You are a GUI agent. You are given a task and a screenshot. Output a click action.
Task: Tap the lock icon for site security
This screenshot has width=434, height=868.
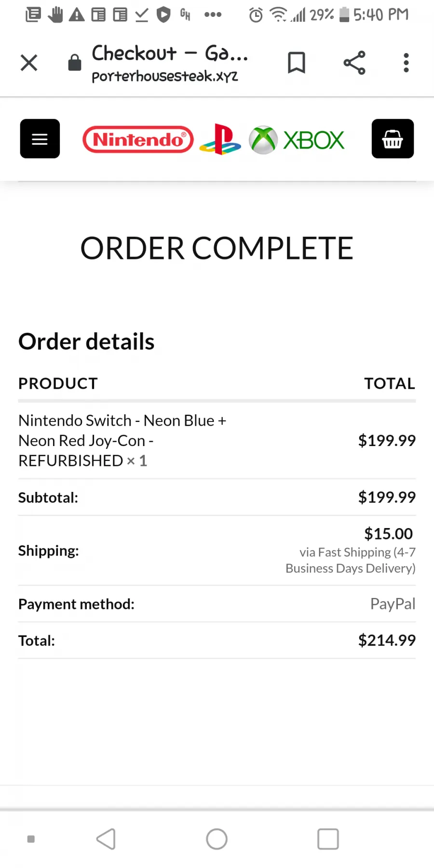click(x=75, y=63)
